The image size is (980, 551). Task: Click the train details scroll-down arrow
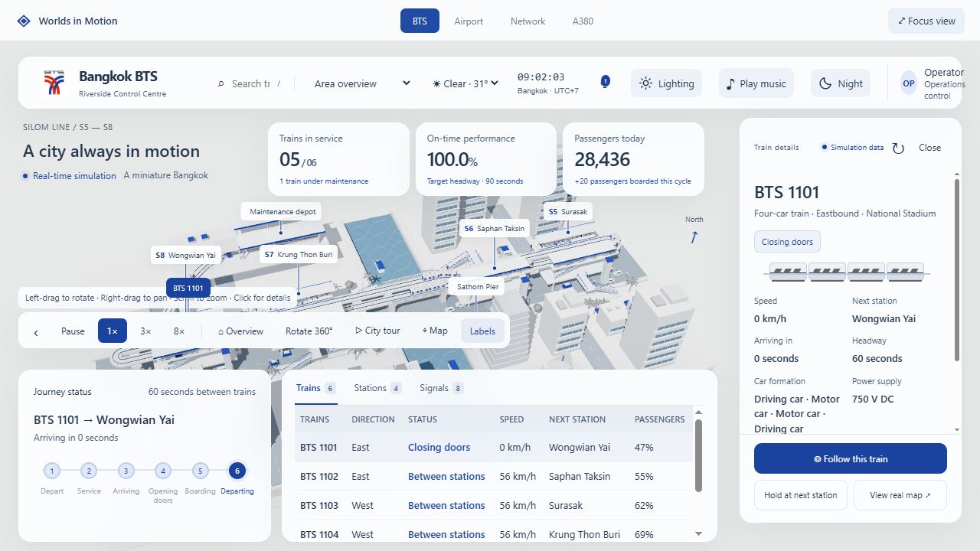[x=956, y=430]
